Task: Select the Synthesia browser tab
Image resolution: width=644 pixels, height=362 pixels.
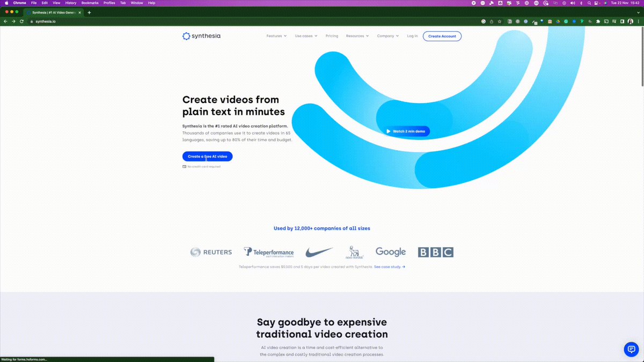Action: pos(54,12)
